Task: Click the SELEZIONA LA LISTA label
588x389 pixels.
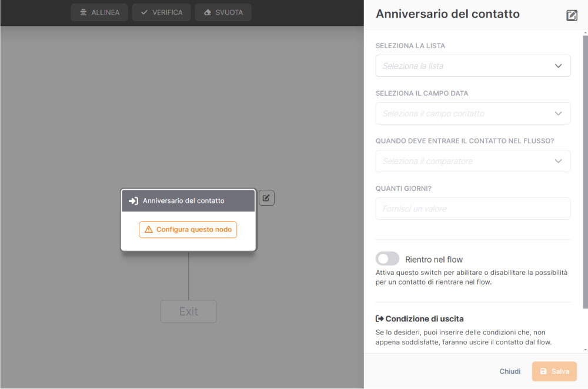Action: coord(410,46)
